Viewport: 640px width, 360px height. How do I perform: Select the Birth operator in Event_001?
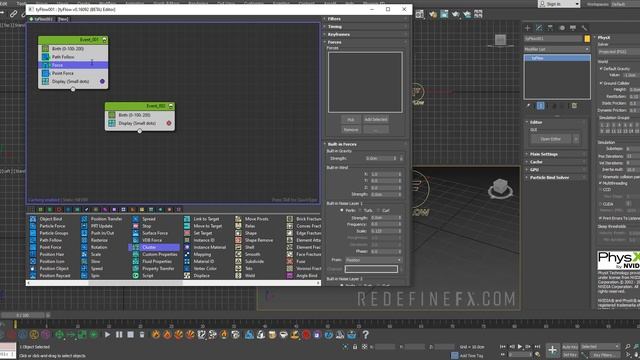[73, 49]
